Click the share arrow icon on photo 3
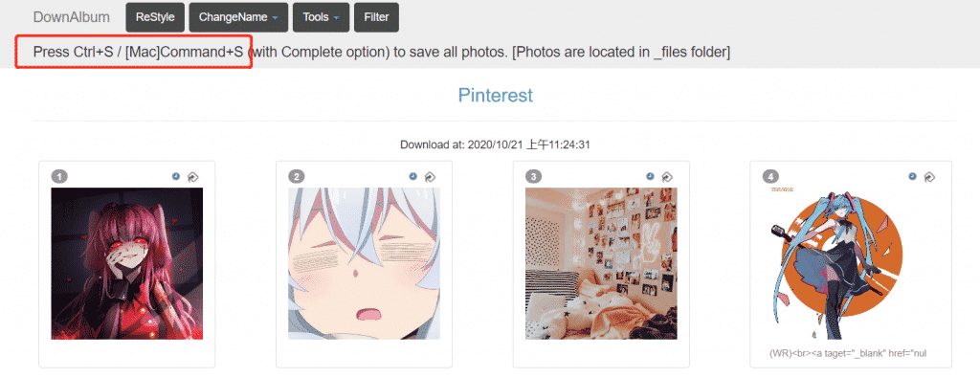The image size is (980, 378). [667, 177]
